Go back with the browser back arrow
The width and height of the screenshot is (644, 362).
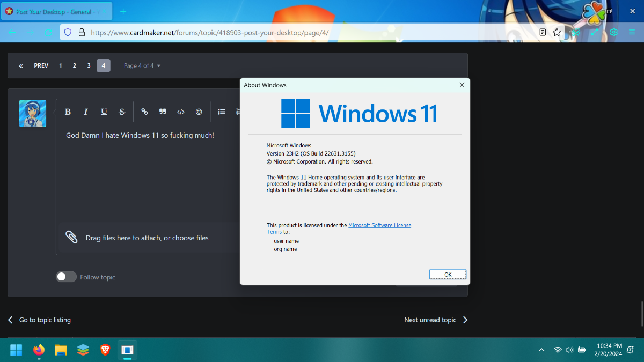click(12, 32)
